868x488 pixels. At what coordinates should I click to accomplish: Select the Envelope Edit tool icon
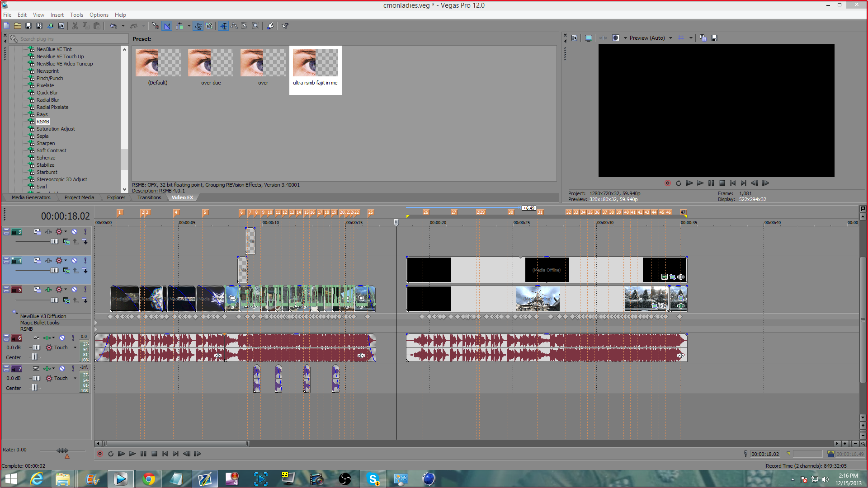click(x=234, y=26)
